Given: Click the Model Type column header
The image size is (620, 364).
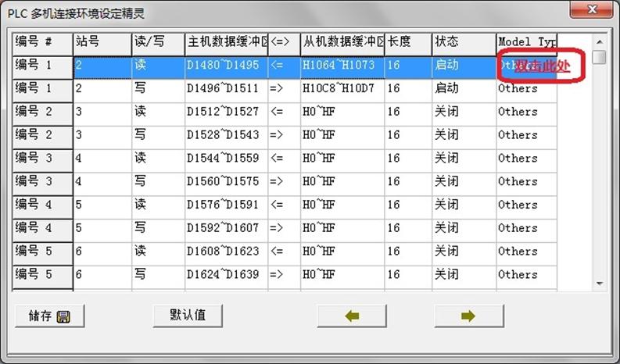Looking at the screenshot, I should tap(526, 45).
